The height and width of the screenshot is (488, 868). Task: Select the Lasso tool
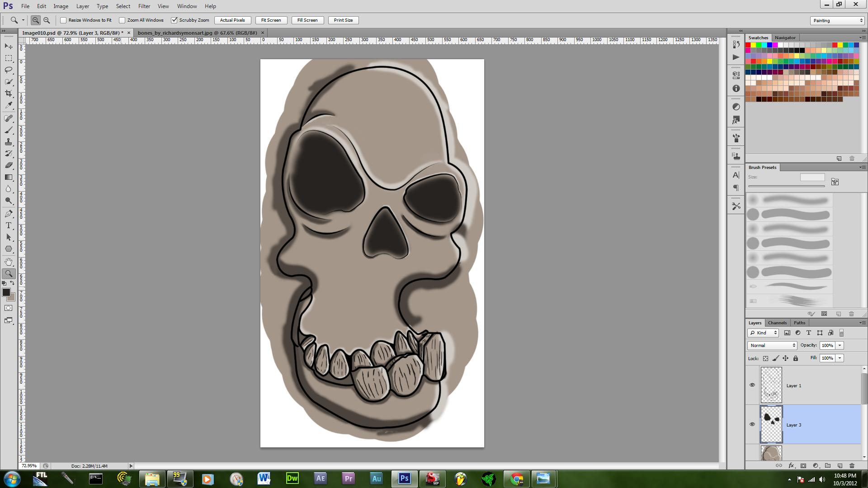pos(9,70)
